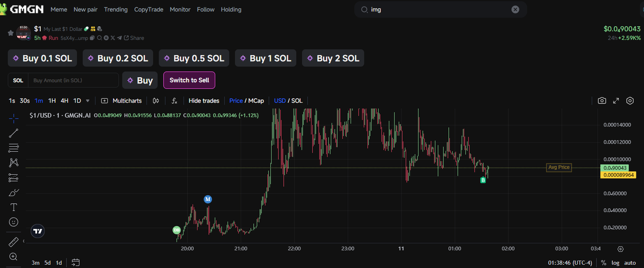
Task: Select the Fibonacci retracement tool
Action: 13,148
